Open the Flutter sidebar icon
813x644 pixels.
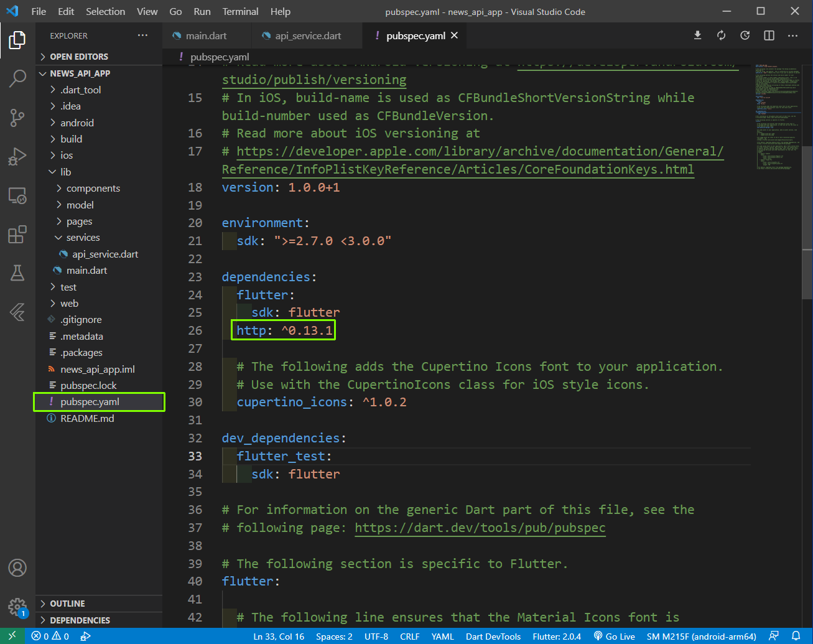[17, 312]
